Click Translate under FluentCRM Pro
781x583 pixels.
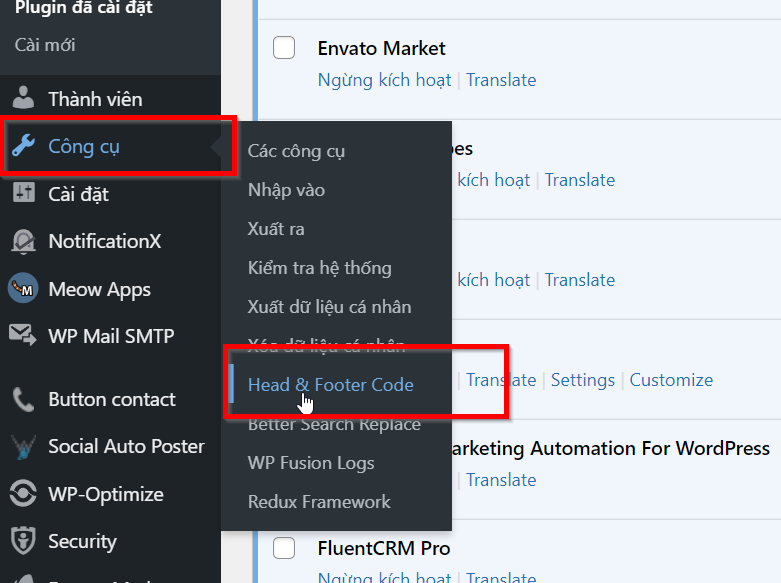click(x=501, y=577)
